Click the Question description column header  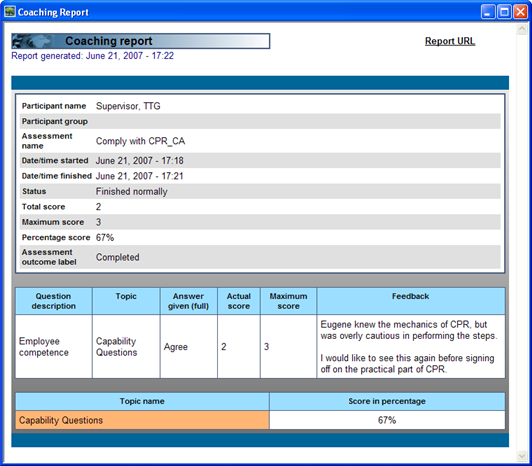click(x=54, y=301)
